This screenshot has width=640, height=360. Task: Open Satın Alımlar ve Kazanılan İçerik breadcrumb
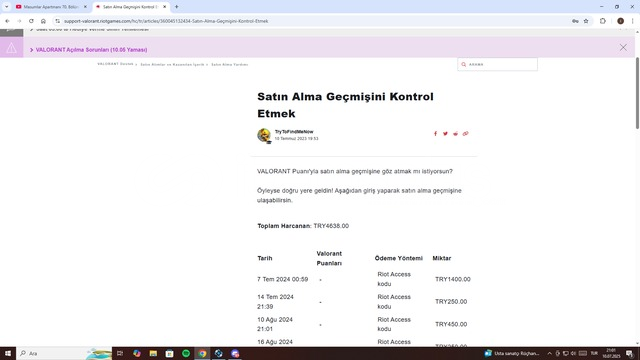(x=172, y=64)
